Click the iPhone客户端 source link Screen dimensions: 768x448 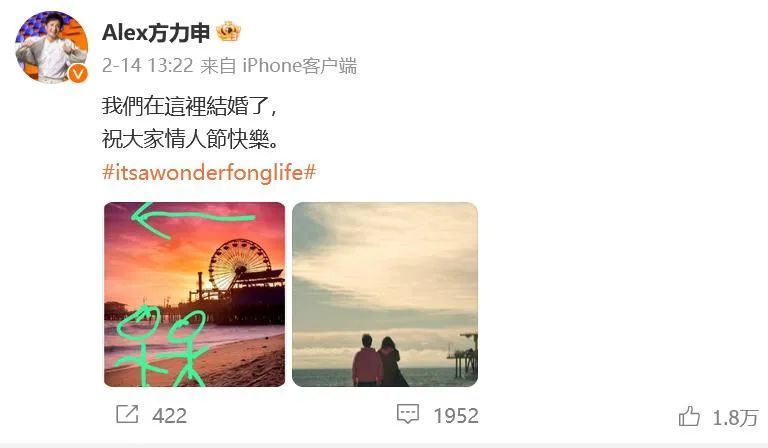(300, 66)
